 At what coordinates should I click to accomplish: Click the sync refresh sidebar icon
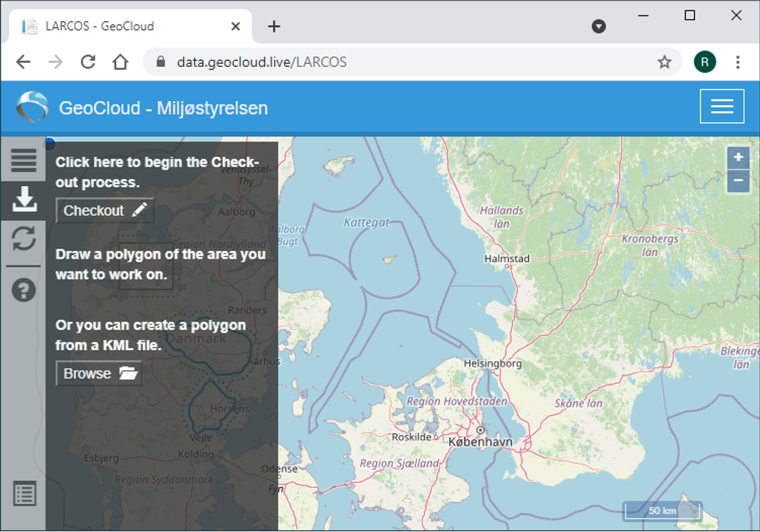pyautogui.click(x=23, y=238)
